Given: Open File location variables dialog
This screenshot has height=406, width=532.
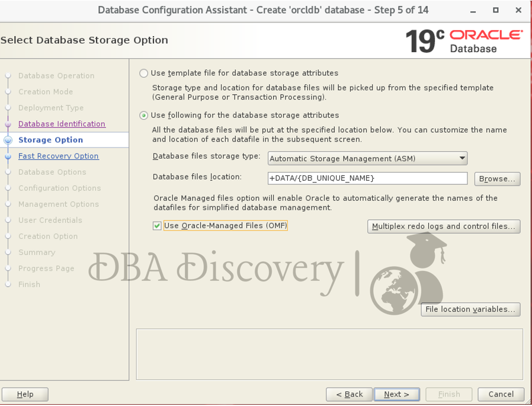Looking at the screenshot, I should pos(470,309).
